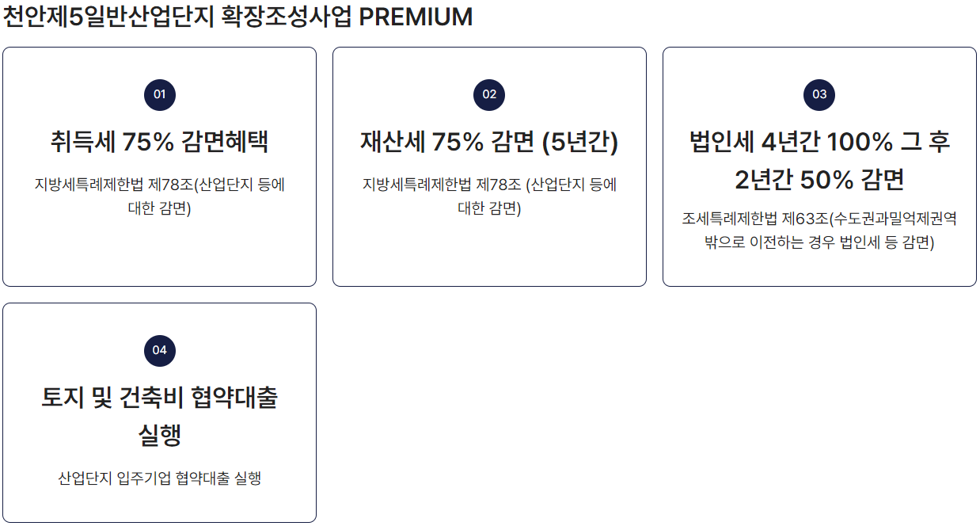This screenshot has height=526, width=980.
Task: Click the 03 number badge
Action: tap(819, 95)
